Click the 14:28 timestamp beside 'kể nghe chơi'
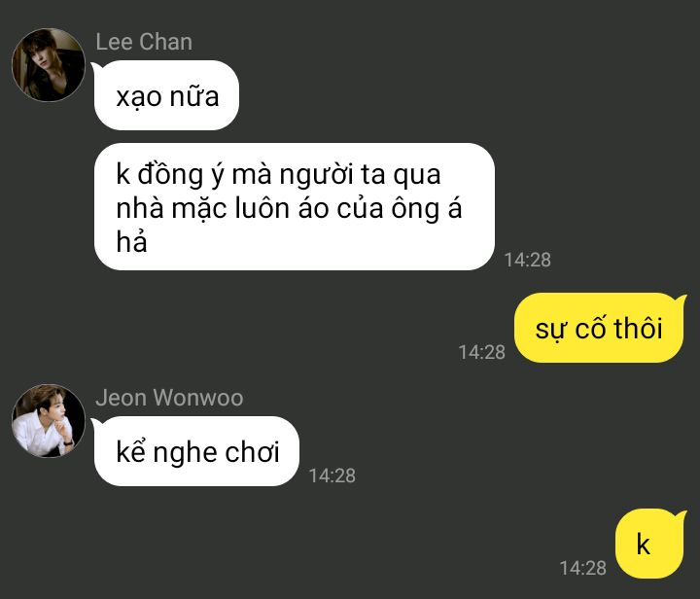This screenshot has width=700, height=599. coord(332,476)
